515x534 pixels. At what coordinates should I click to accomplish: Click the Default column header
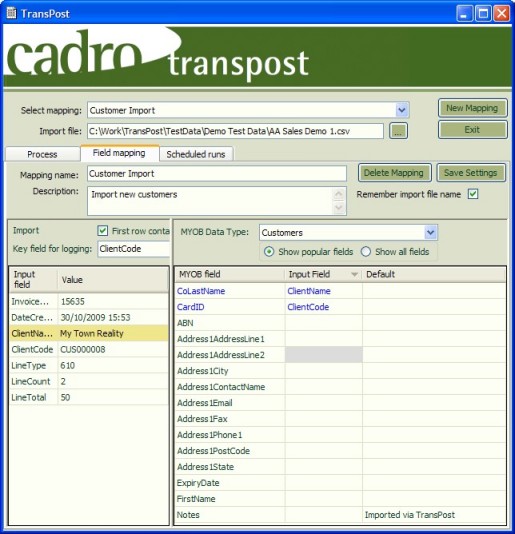[434, 274]
